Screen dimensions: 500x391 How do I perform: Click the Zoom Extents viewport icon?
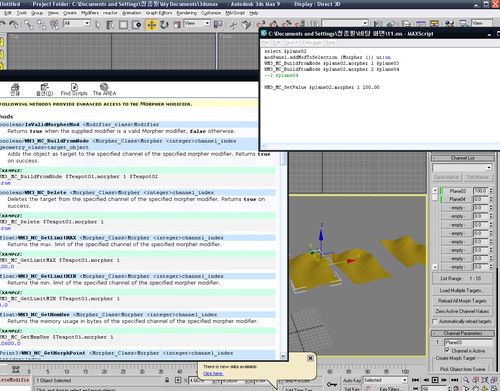(x=485, y=380)
